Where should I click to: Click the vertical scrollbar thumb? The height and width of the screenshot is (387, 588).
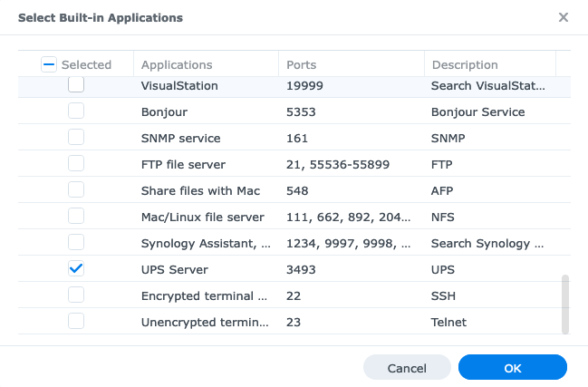[566, 305]
